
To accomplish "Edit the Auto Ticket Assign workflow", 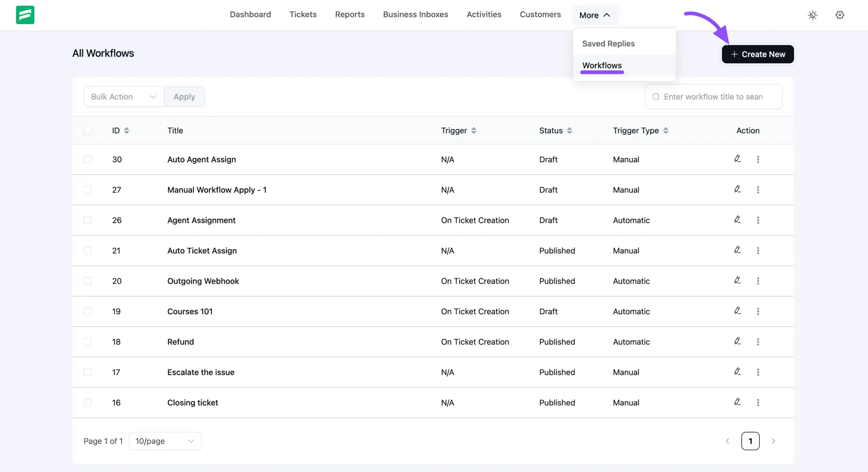I will tap(737, 250).
